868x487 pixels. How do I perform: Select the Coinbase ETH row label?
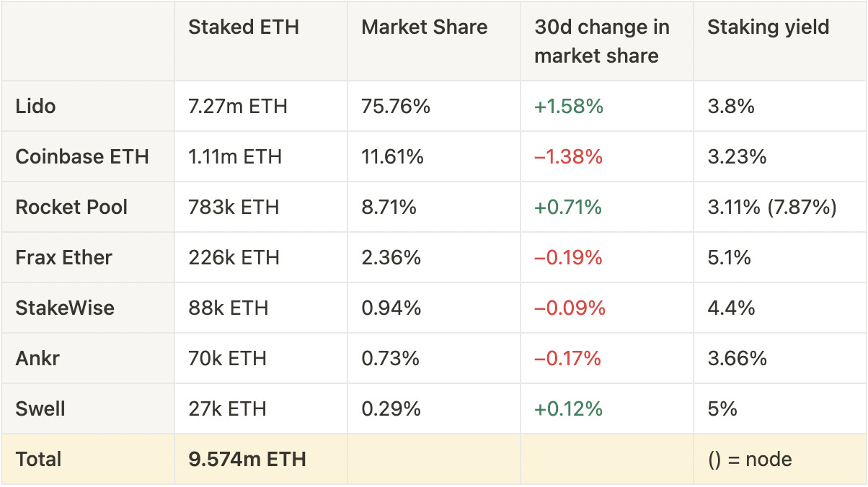tap(81, 157)
